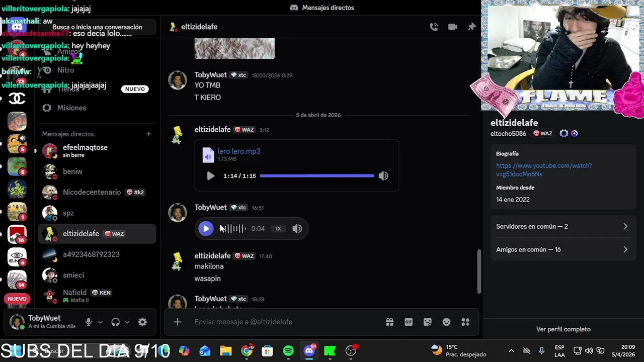Open the profile username eltizidelafe heading
Image resolution: width=644 pixels, height=362 pixels.
click(514, 123)
